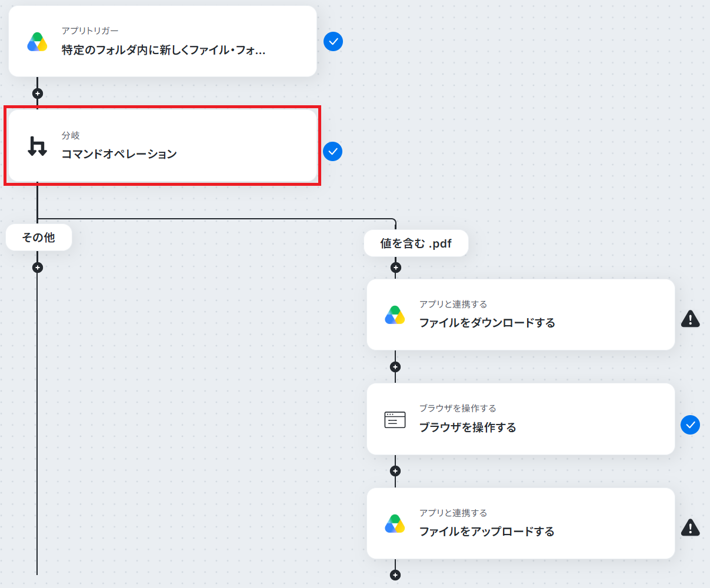Add a step below the app trigger card
Screen dimensions: 710x588
click(x=38, y=93)
